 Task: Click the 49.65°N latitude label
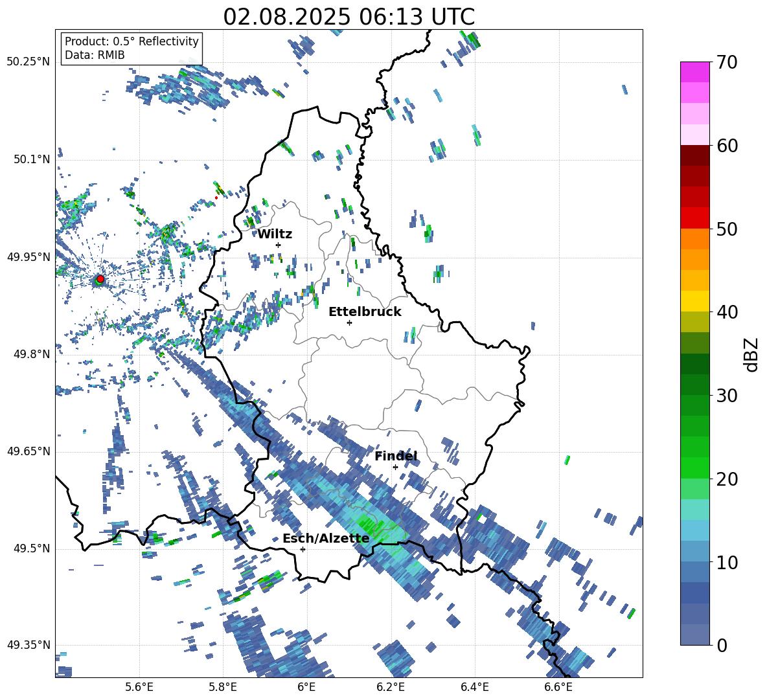[29, 451]
